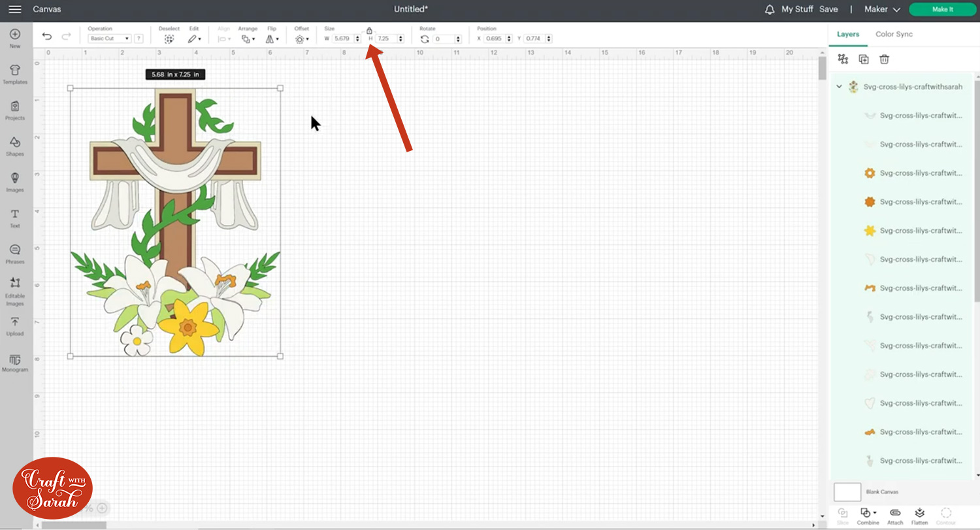Click the Untitled* project title

[x=411, y=9]
